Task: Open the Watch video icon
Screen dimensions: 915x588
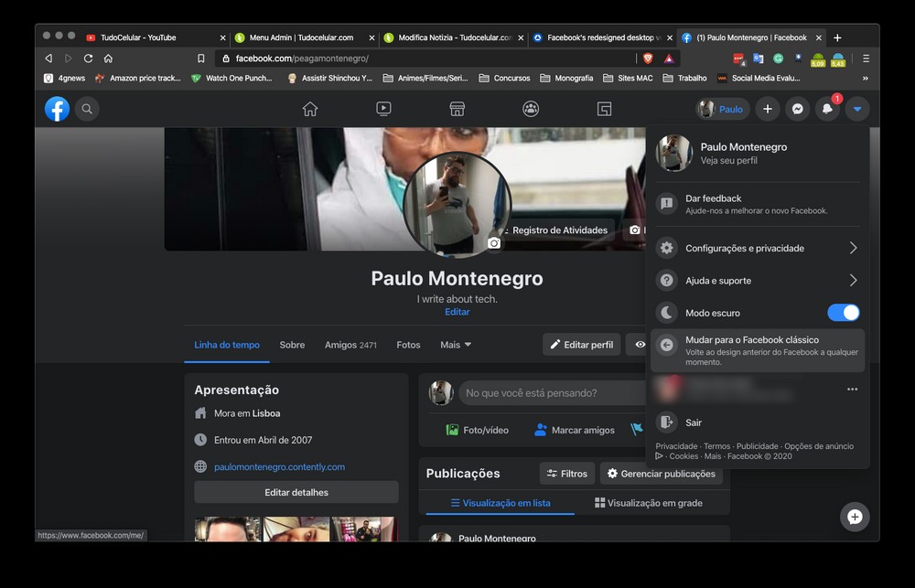Action: 383,109
